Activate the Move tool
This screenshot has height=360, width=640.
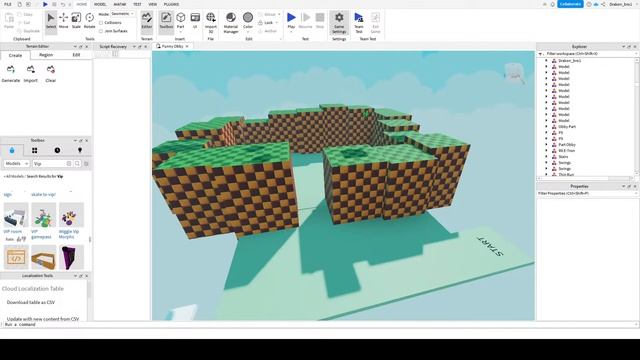[x=63, y=21]
